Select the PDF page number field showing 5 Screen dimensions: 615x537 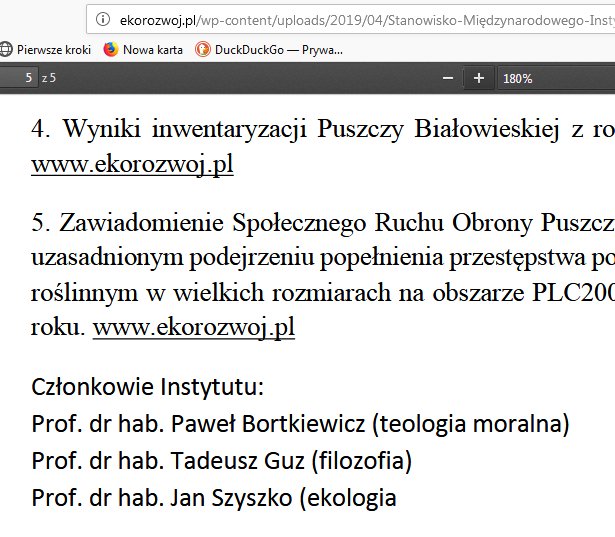(18, 78)
